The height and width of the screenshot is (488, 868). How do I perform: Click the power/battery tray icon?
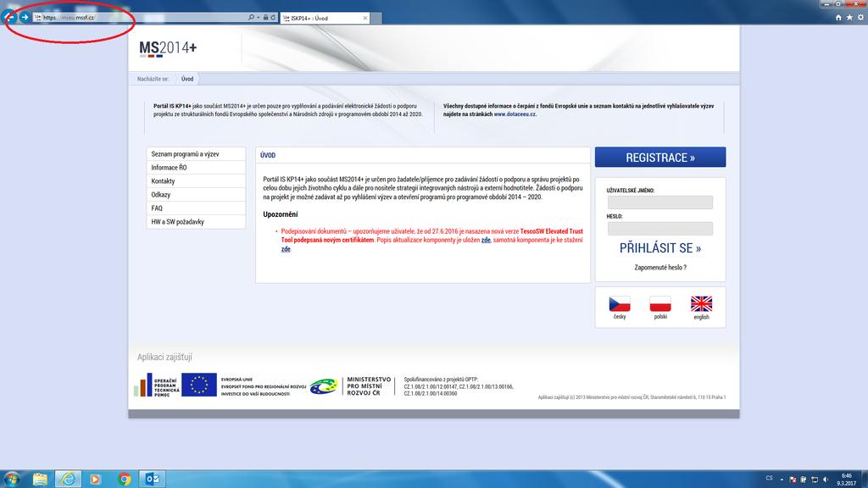point(804,480)
